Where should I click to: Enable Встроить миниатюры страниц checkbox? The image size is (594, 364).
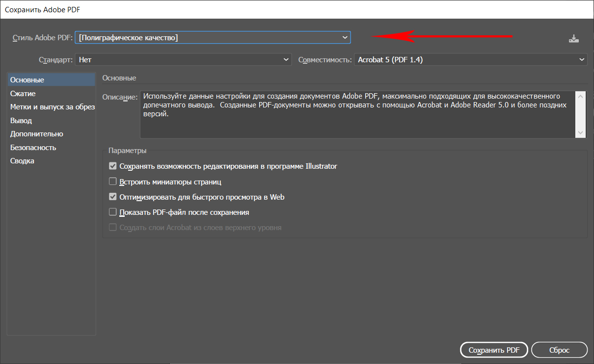113,182
